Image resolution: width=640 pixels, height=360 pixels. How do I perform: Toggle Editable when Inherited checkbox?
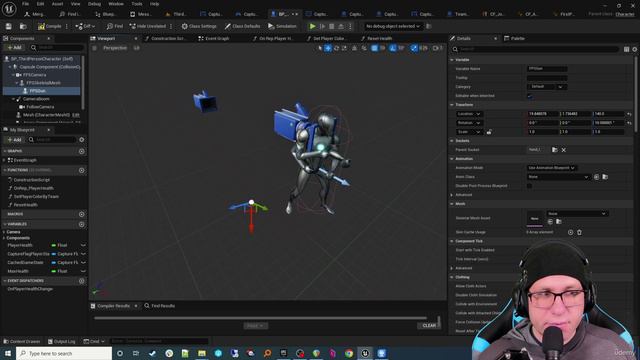point(529,96)
